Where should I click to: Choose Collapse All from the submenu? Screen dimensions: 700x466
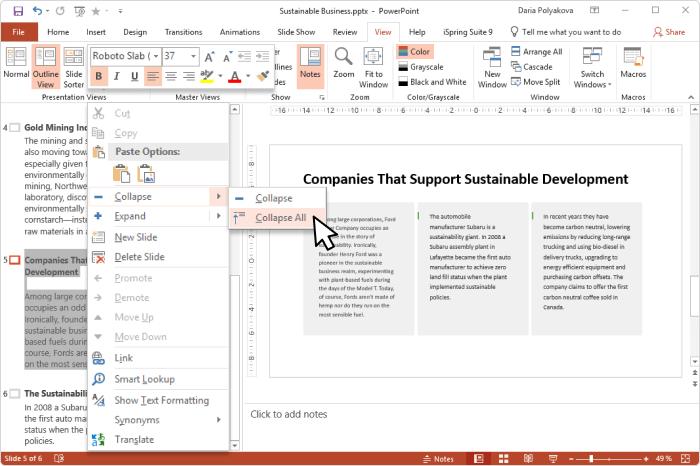277,218
